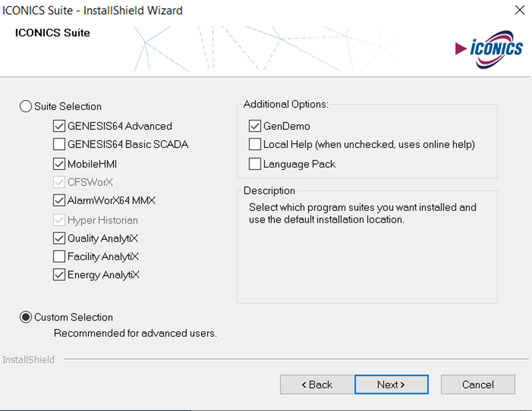
Task: Click the 'Recommended for advanced users.' text
Action: tap(135, 333)
